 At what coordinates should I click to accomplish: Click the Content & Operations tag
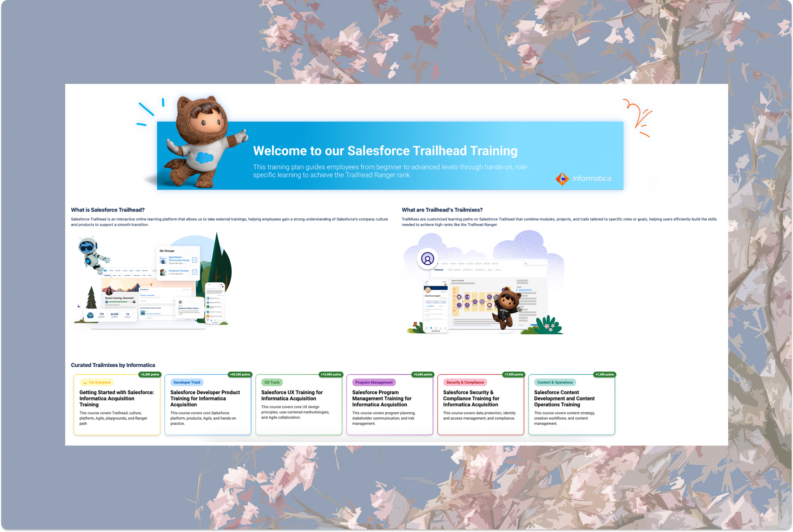pos(554,382)
